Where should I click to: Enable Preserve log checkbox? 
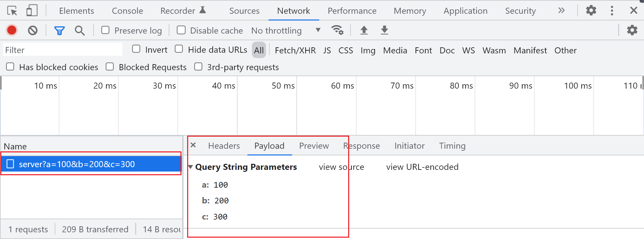pyautogui.click(x=105, y=30)
